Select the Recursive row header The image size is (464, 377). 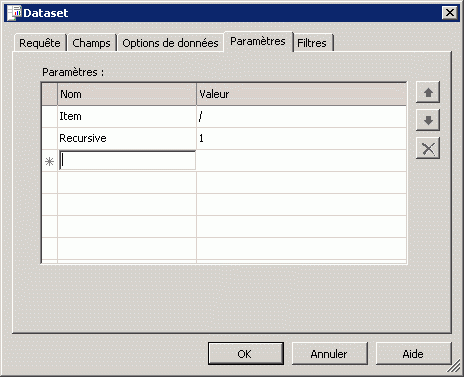tap(50, 138)
